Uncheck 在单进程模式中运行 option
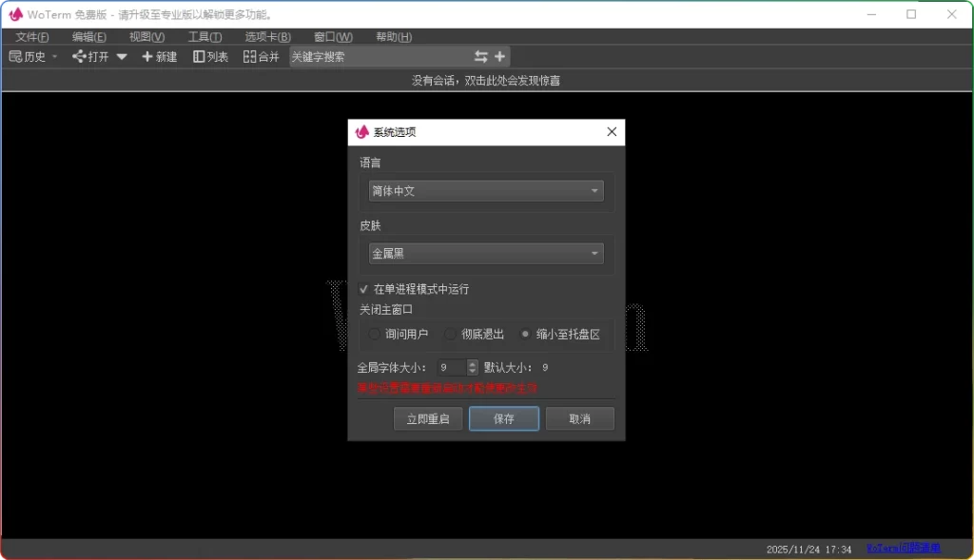This screenshot has width=974, height=560. [364, 289]
